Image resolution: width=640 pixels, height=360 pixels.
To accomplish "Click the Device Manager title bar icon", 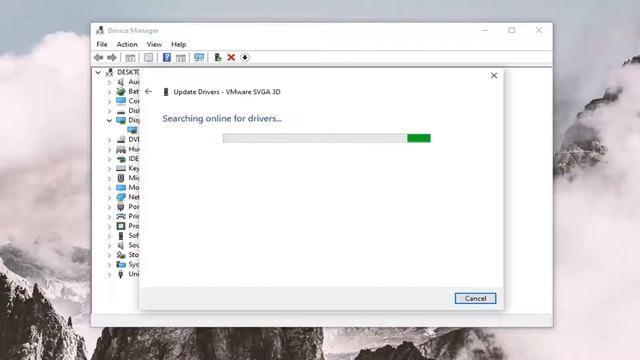I will (x=100, y=30).
